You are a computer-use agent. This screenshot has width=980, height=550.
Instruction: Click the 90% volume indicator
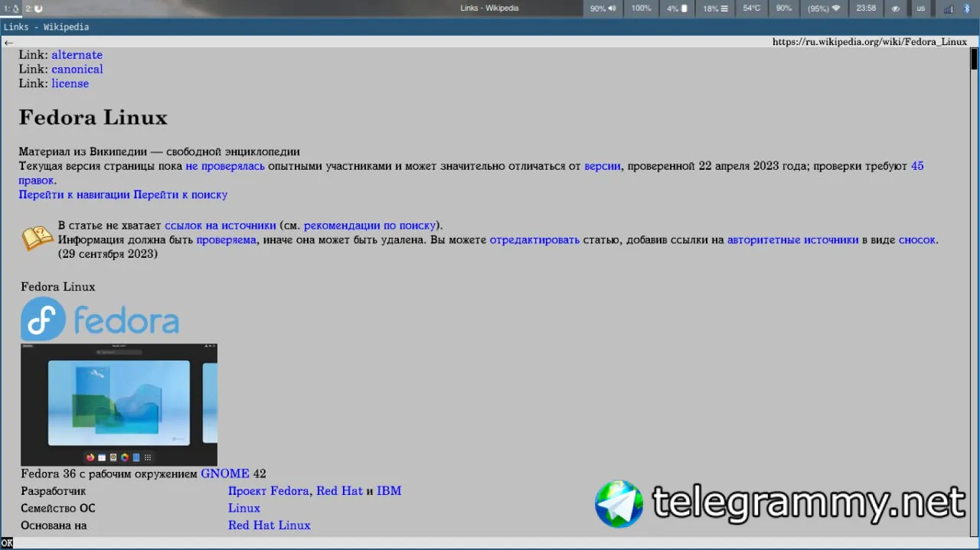pyautogui.click(x=603, y=8)
